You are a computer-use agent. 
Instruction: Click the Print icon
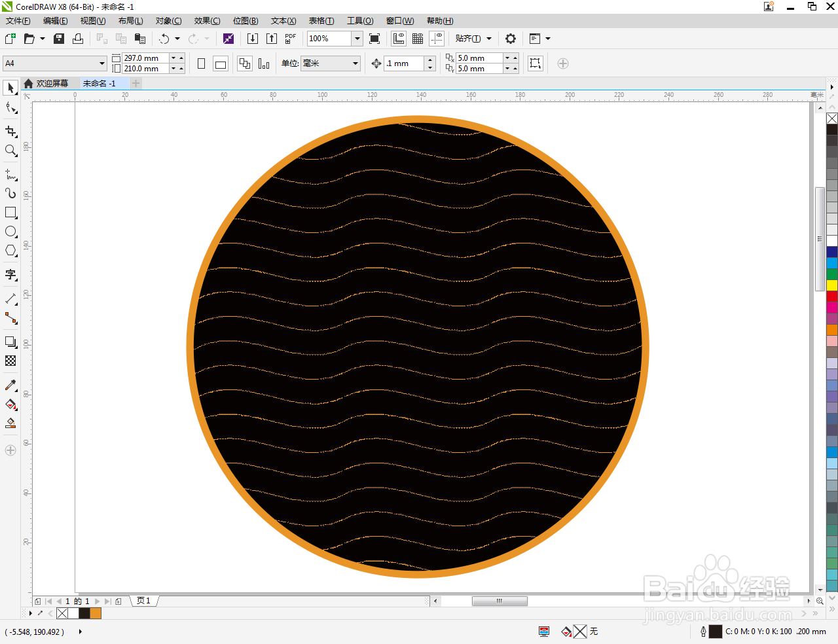coord(78,39)
